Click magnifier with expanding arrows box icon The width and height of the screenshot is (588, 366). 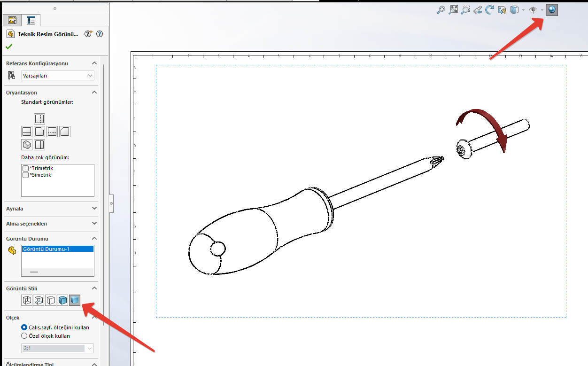click(453, 9)
